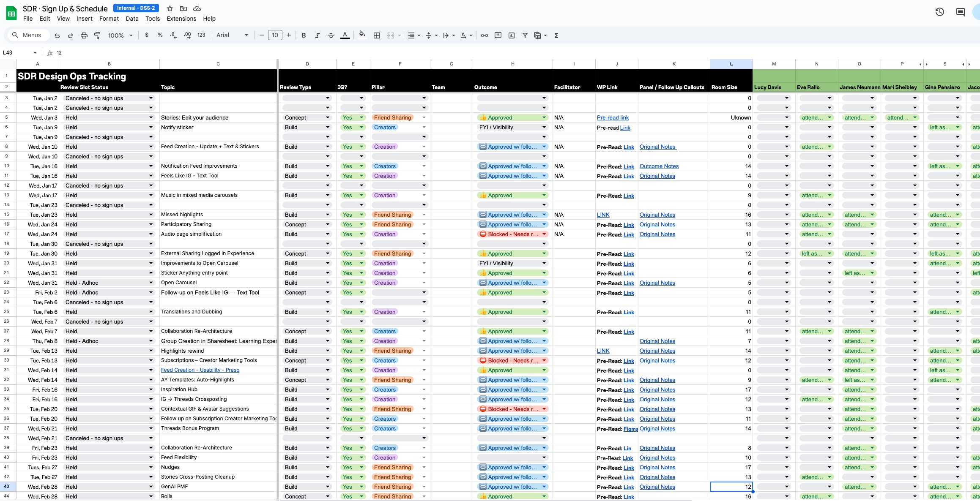Open the Outcome Notes link
The height and width of the screenshot is (501, 980).
click(659, 166)
